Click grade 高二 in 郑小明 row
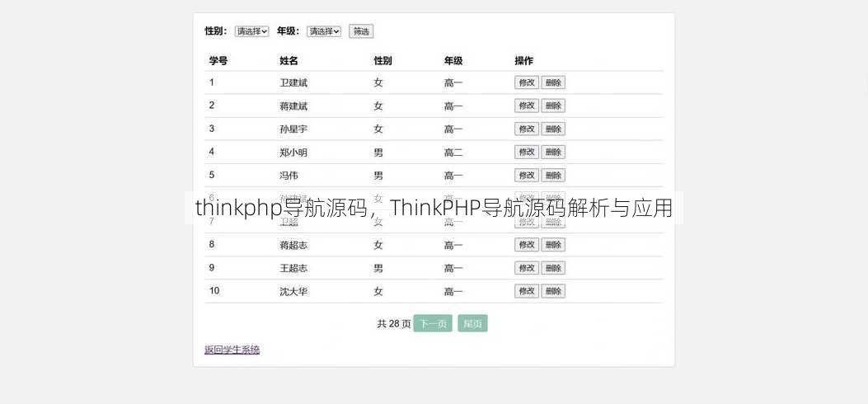The image size is (868, 404). [x=453, y=153]
